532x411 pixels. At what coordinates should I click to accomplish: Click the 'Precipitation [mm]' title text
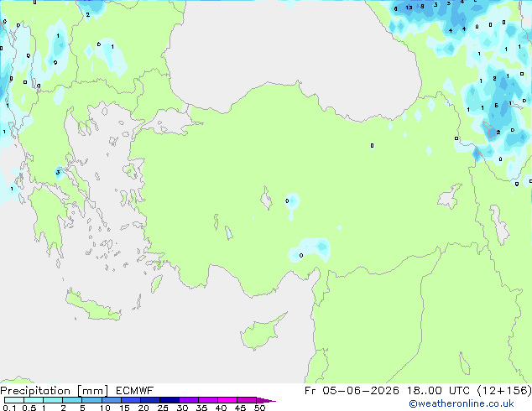pyautogui.click(x=55, y=391)
